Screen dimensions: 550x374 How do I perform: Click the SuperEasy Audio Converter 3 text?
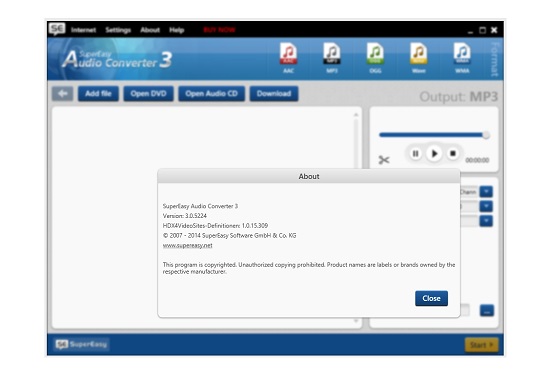tap(200, 206)
